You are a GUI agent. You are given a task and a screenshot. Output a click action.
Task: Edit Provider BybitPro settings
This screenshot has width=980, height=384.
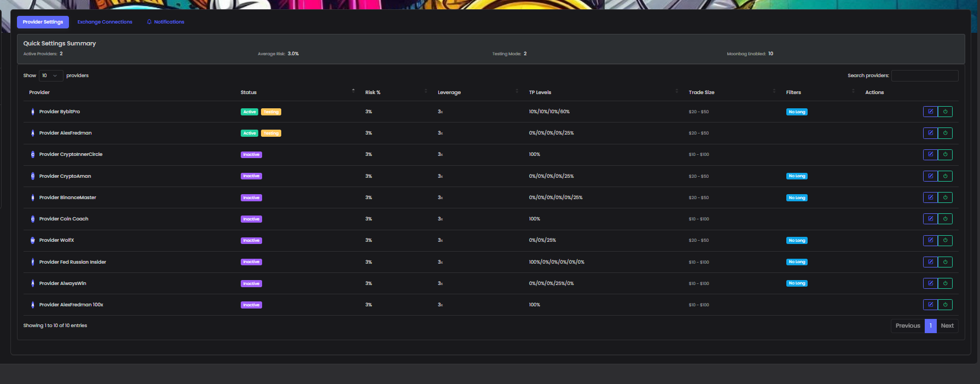(x=930, y=112)
